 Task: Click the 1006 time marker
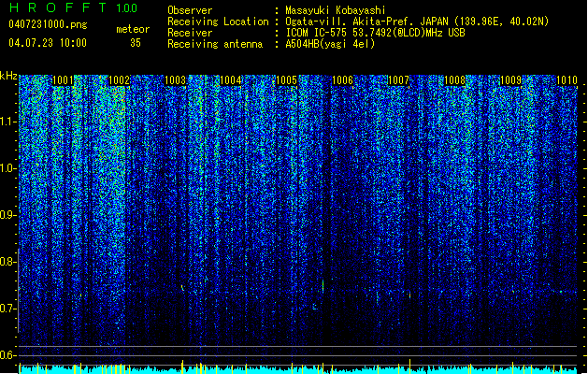point(343,80)
